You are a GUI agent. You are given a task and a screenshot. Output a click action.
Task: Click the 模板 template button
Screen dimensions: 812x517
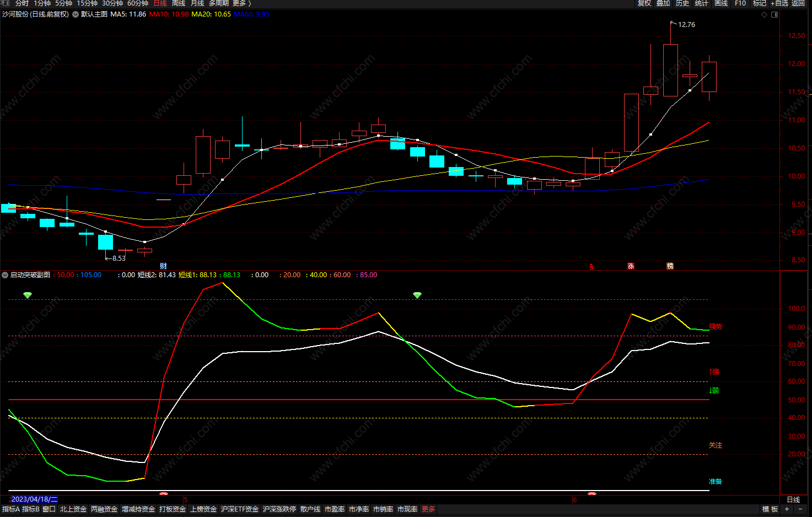tap(770, 509)
